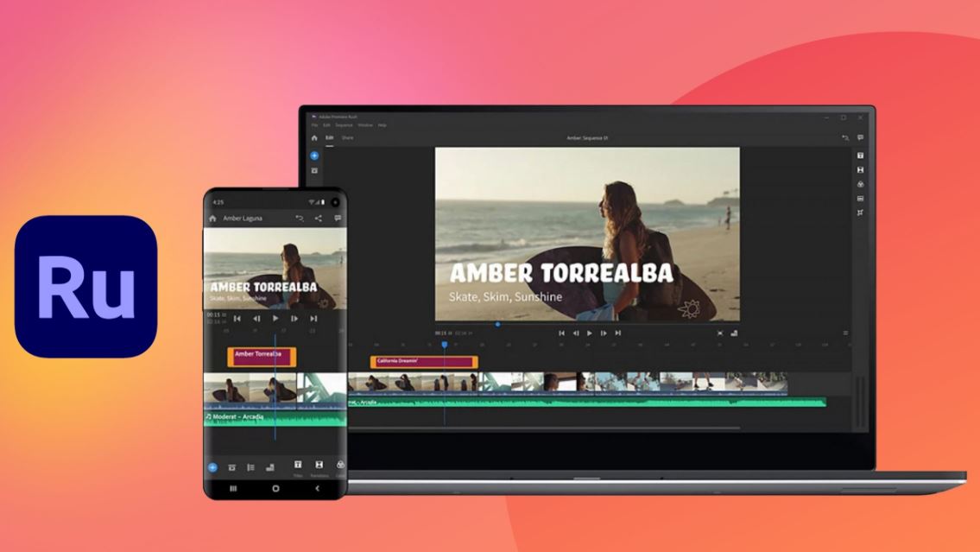The image size is (980, 552).
Task: Open the feedback comment icon on phone
Action: point(338,219)
